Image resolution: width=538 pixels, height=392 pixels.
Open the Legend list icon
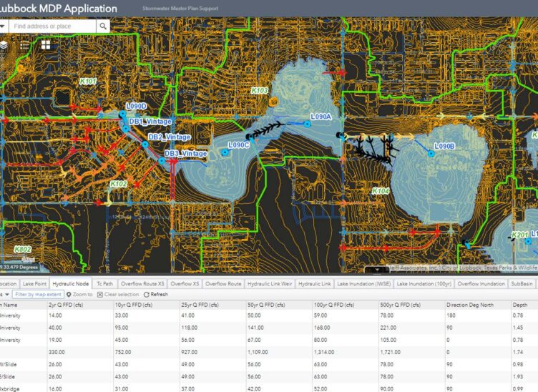point(25,45)
